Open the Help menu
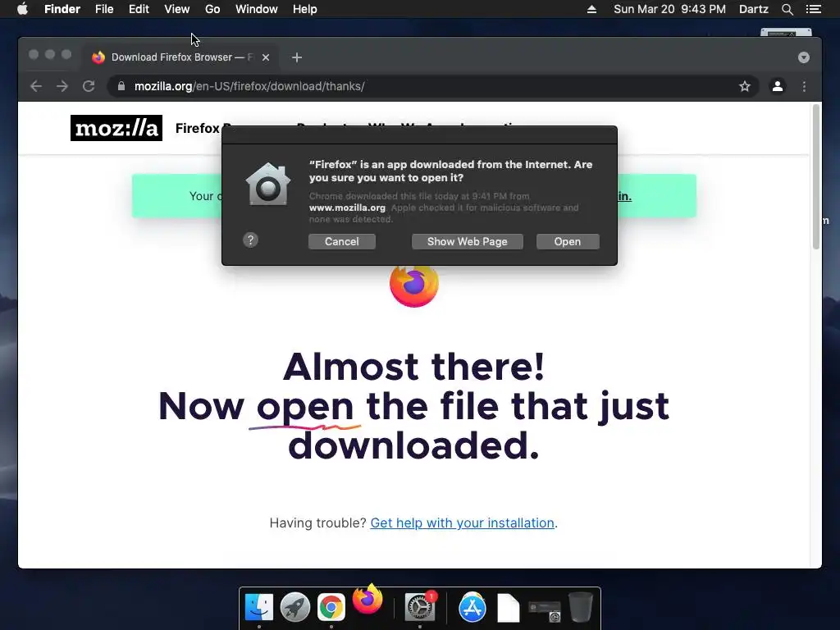This screenshot has height=630, width=840. click(305, 9)
